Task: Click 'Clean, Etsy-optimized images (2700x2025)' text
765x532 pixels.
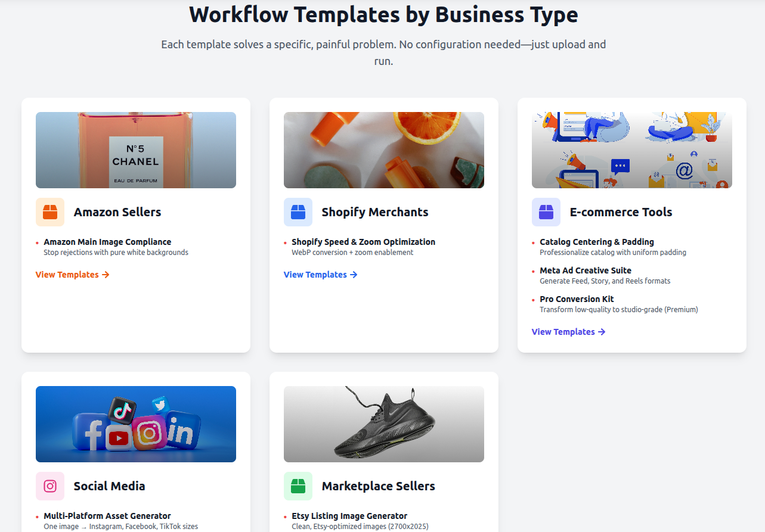Action: click(360, 527)
